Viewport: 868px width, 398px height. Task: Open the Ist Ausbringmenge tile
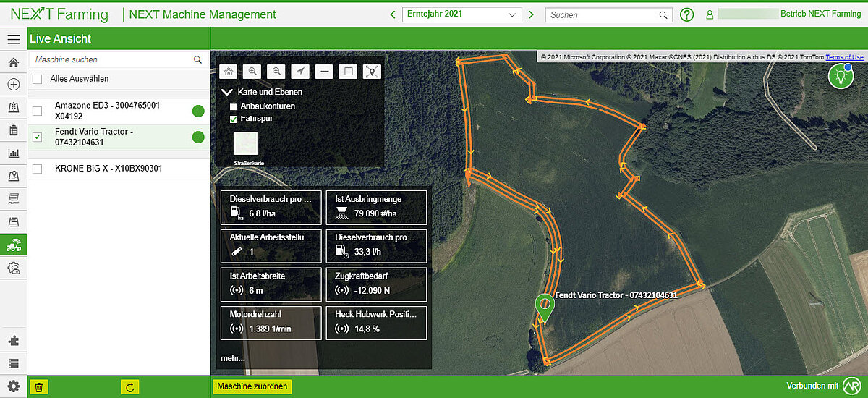[376, 207]
